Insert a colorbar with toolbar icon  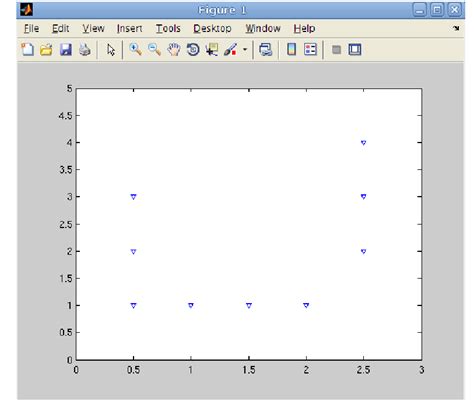pyautogui.click(x=292, y=50)
